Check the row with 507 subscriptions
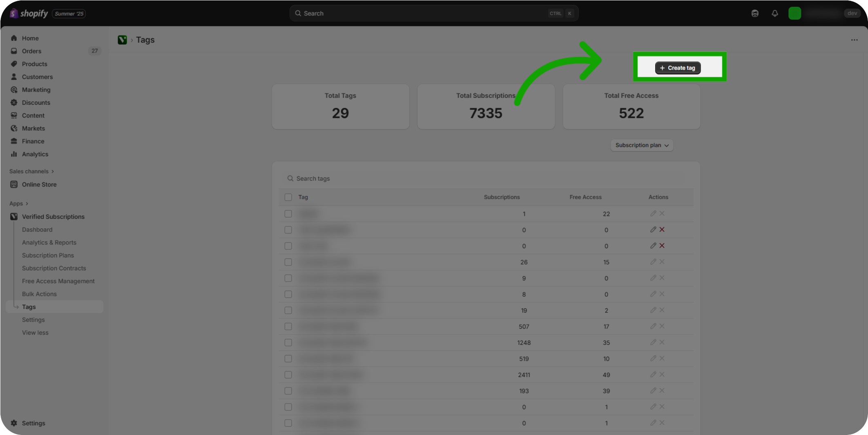 (288, 326)
